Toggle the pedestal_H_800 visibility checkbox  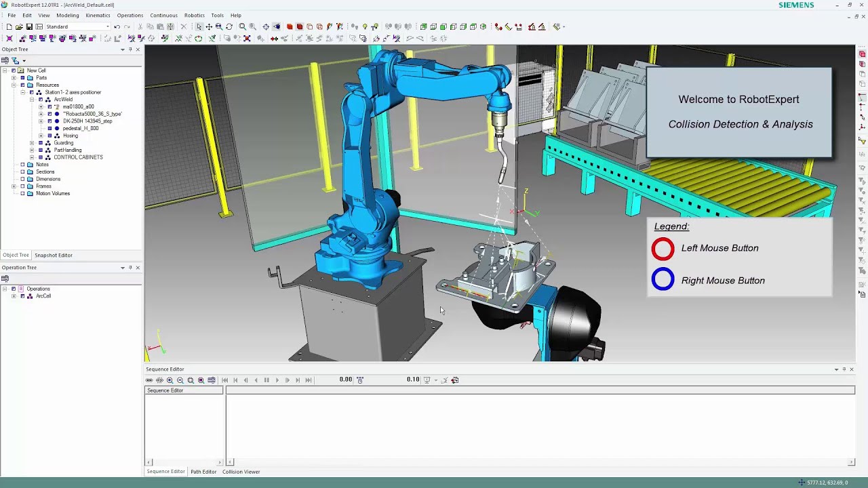pos(50,128)
